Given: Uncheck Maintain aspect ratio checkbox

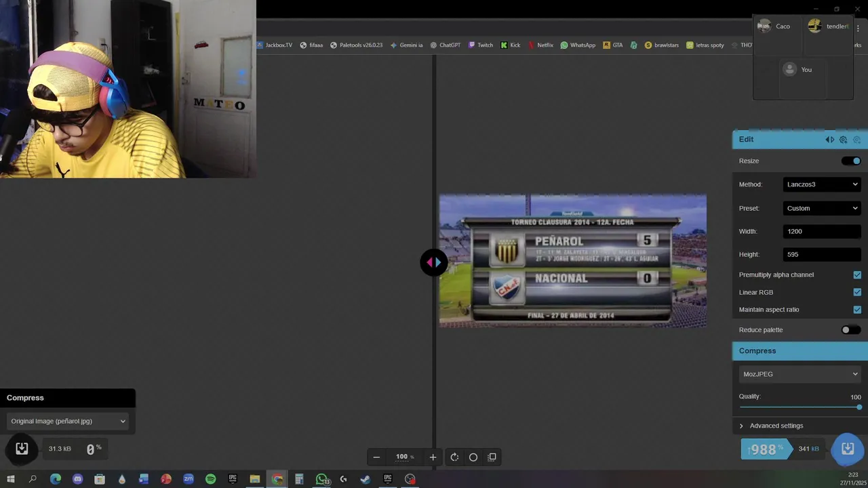Looking at the screenshot, I should 857,310.
